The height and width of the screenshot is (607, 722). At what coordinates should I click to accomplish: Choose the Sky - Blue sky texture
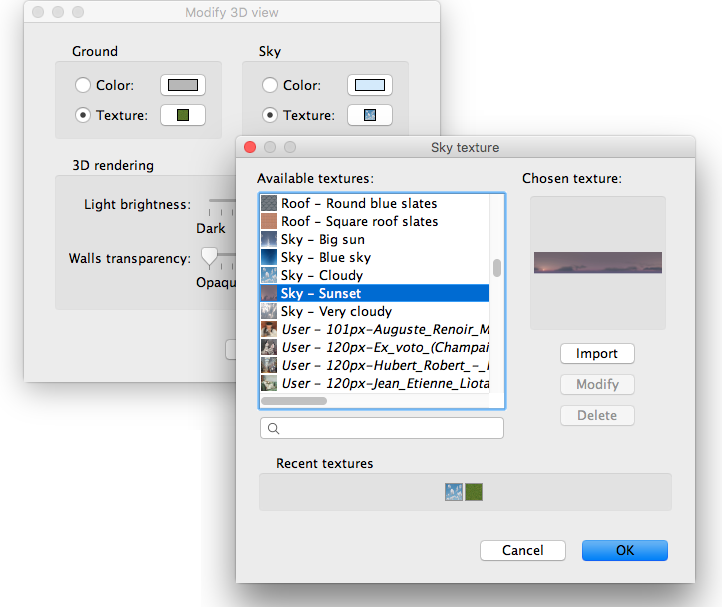pyautogui.click(x=325, y=258)
